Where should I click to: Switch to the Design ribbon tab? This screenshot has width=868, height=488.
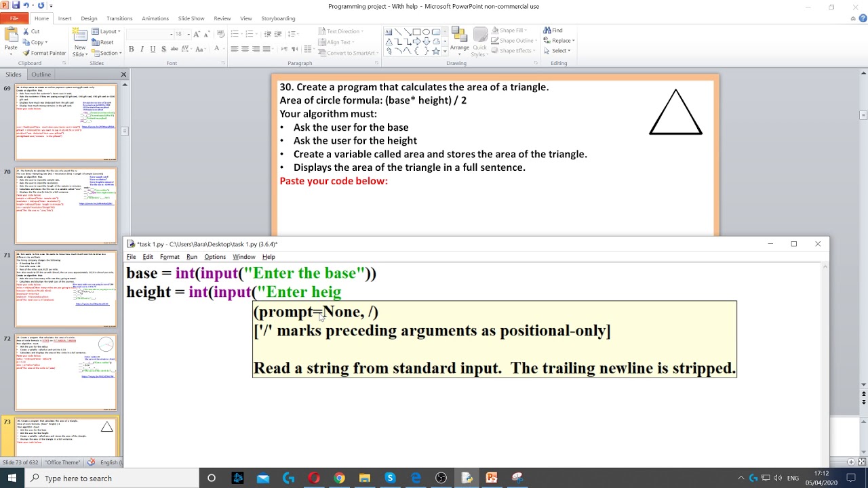pyautogui.click(x=89, y=18)
